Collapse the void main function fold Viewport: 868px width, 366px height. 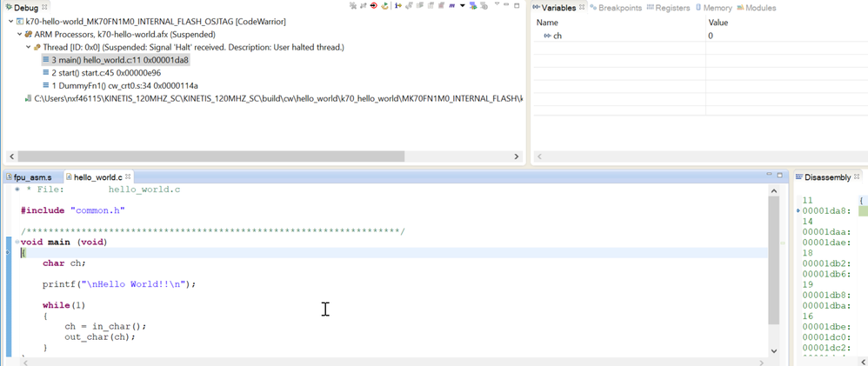click(17, 242)
